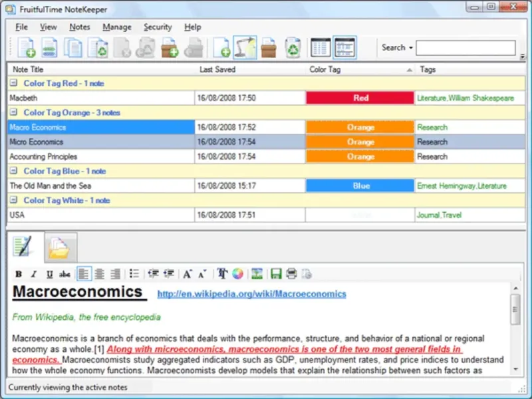Open the Search dropdown arrow
Screen dimensions: 532x399
tap(411, 48)
